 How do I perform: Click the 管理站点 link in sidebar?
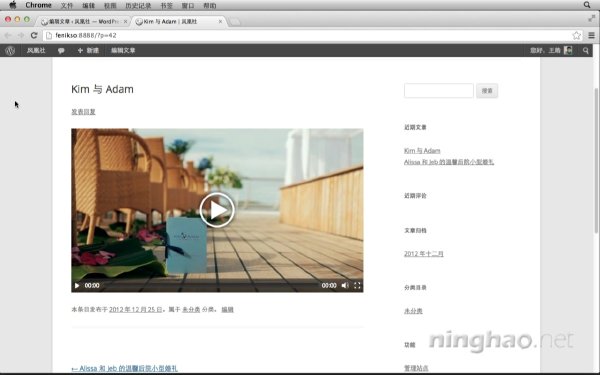coord(416,368)
